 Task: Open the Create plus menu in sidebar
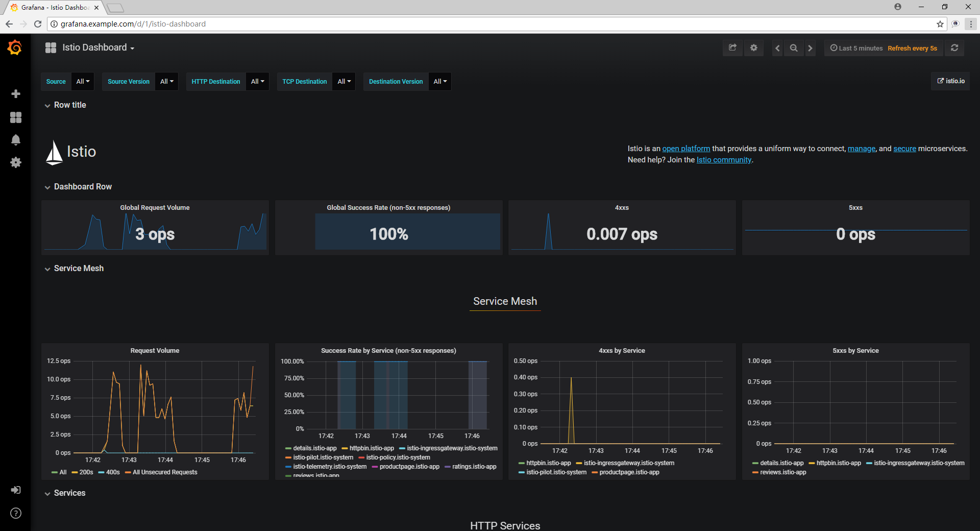click(x=16, y=94)
